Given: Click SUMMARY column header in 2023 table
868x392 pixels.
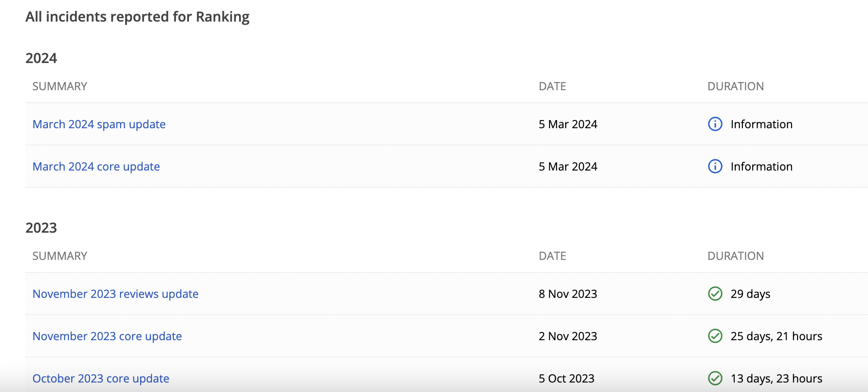Looking at the screenshot, I should click(x=60, y=256).
